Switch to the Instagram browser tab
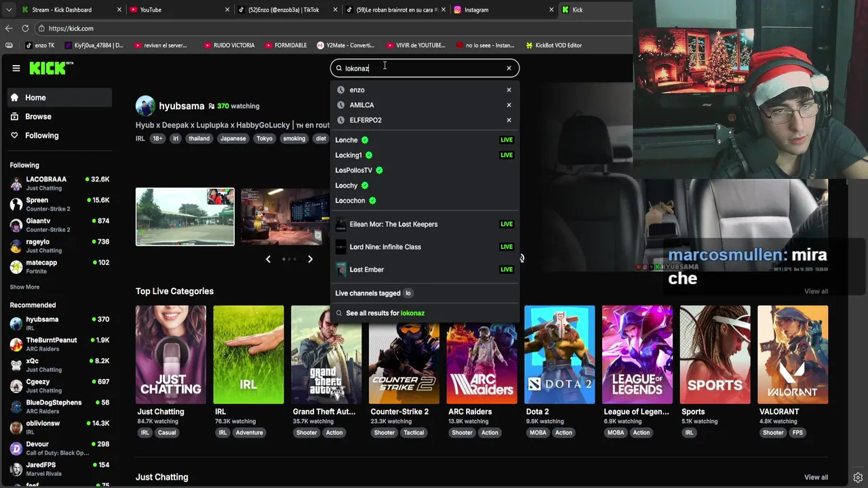868x488 pixels. (x=504, y=9)
